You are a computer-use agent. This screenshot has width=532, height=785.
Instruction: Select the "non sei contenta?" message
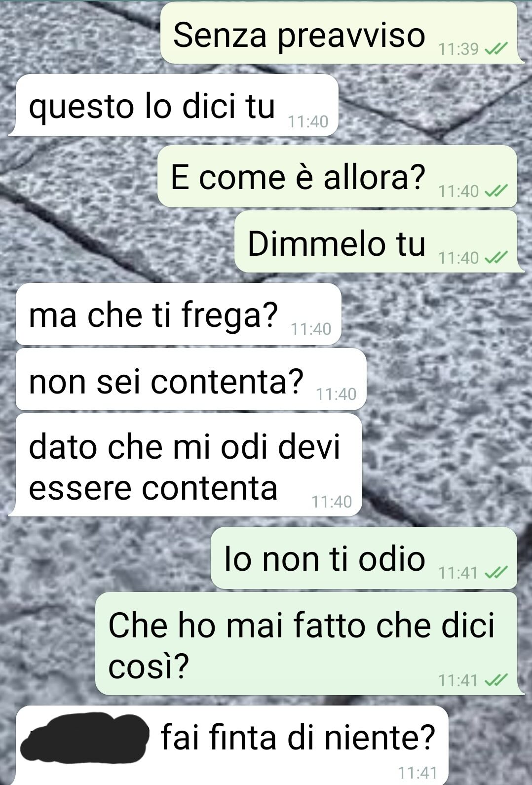coord(191,379)
